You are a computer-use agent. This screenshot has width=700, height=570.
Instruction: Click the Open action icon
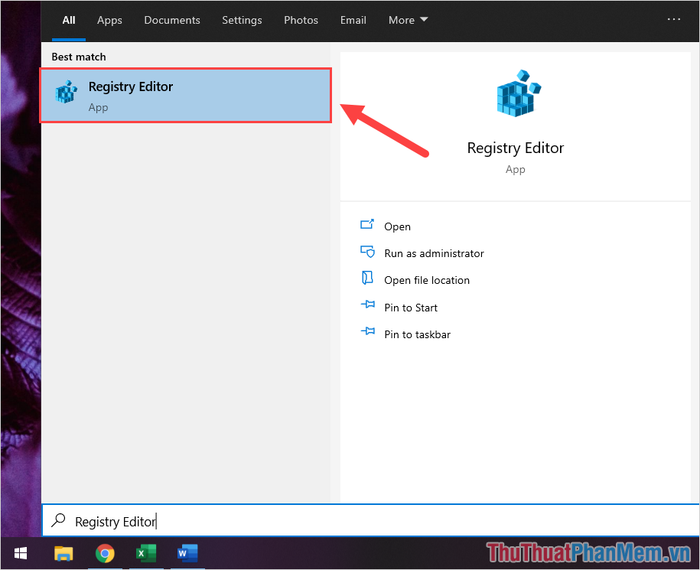367,225
